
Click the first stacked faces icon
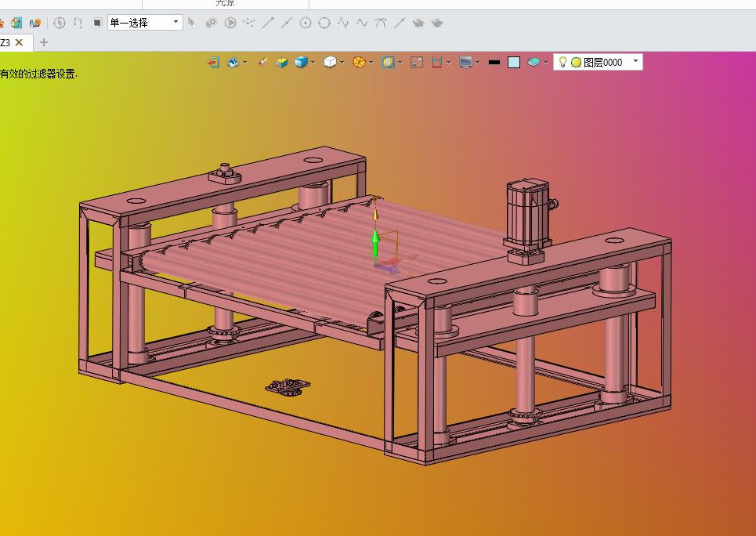coord(418,23)
